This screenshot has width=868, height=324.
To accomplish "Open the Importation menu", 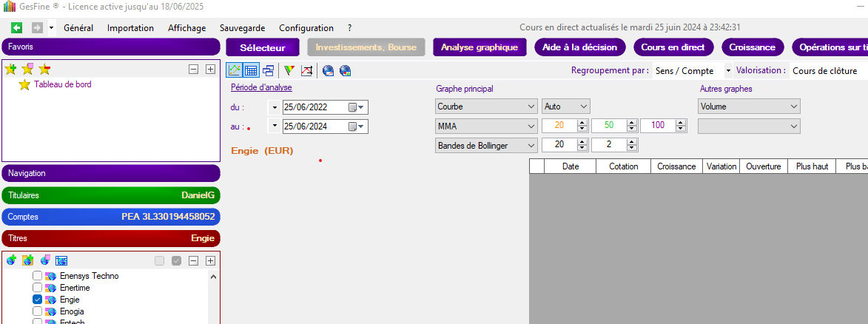I will coord(130,28).
